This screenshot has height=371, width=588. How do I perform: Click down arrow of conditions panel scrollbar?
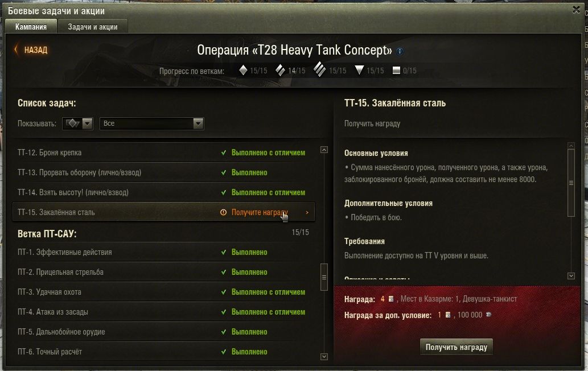click(x=571, y=276)
